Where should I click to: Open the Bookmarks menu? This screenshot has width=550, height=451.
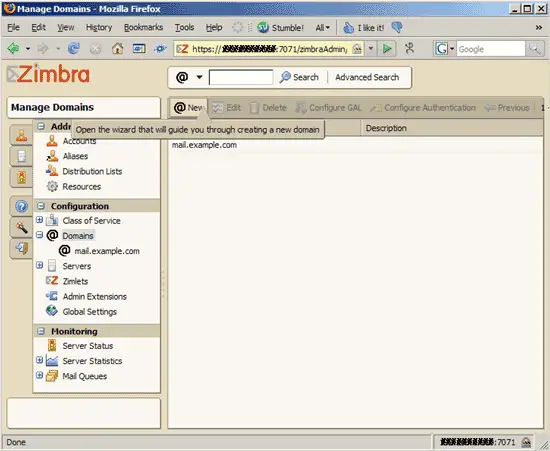(x=143, y=27)
